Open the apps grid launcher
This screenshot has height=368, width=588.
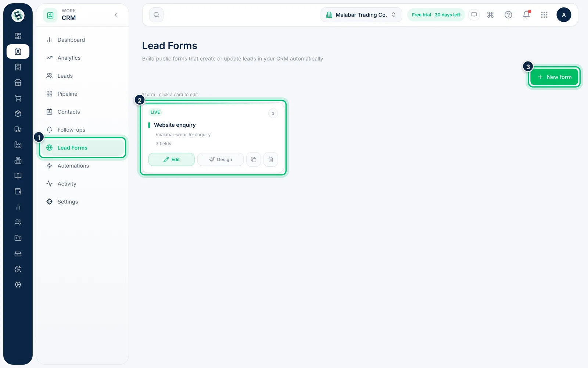point(544,15)
